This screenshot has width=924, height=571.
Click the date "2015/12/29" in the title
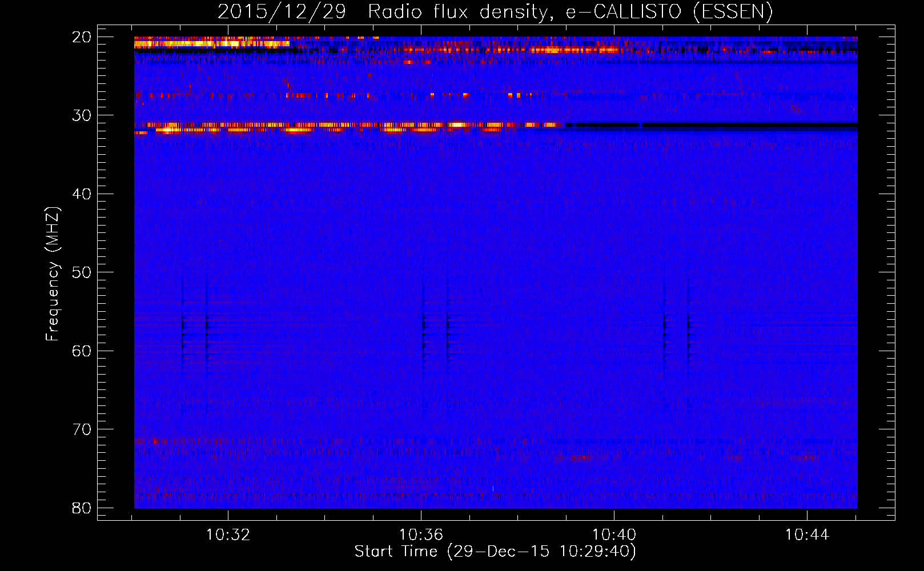pyautogui.click(x=282, y=11)
